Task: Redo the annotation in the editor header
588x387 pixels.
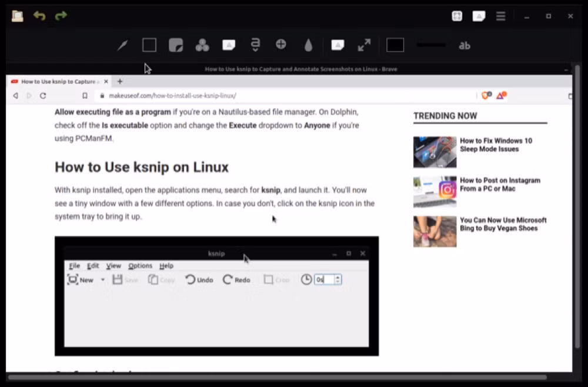Action: point(61,16)
